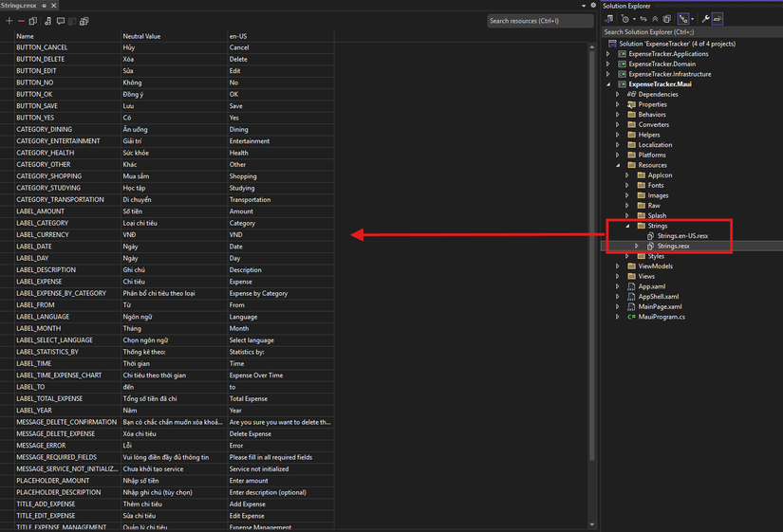Add a new resource with the green plus
The width and height of the screenshot is (783, 532).
(9, 21)
